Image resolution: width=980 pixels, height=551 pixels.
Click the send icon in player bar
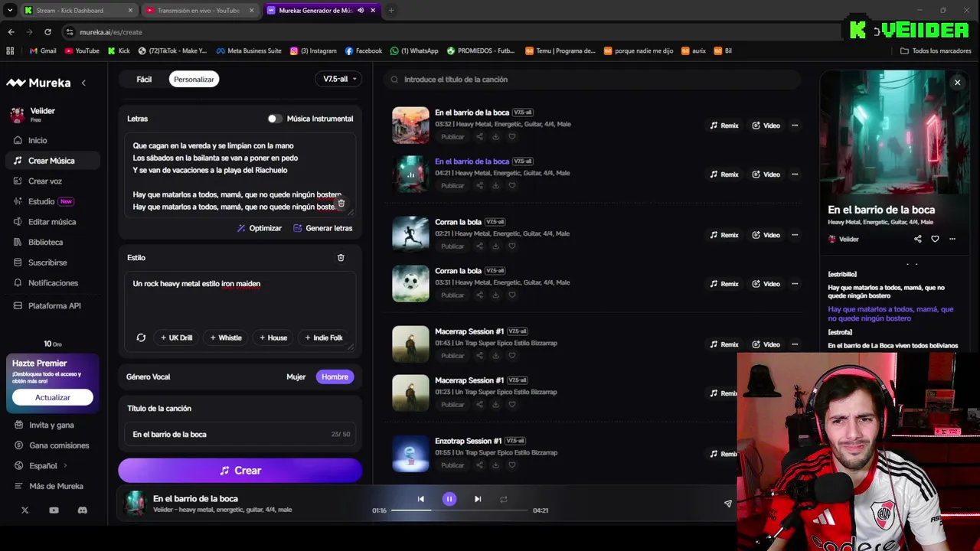tap(728, 504)
